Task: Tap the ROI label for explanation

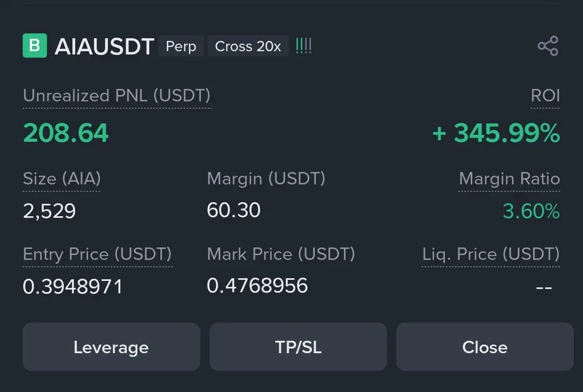Action: pos(545,95)
